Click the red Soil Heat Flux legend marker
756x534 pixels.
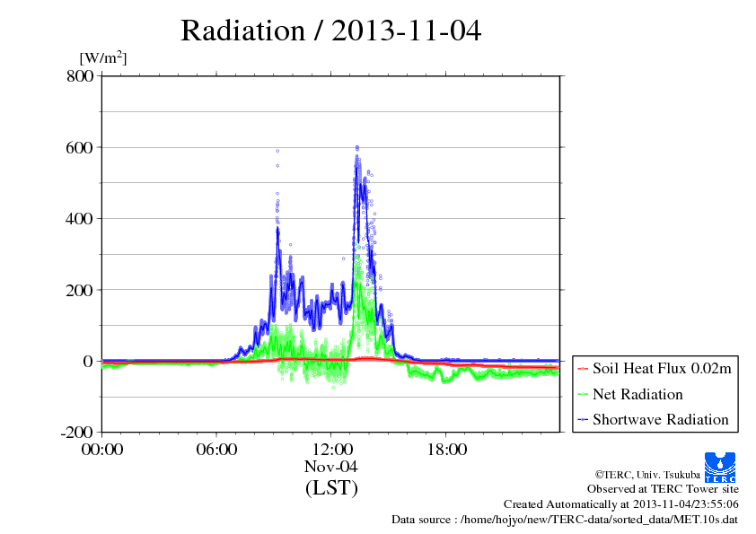583,369
